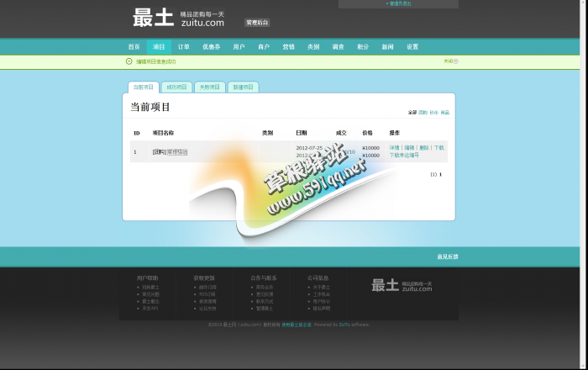Click the 编辑 link for project 1
This screenshot has height=370, width=588.
[409, 147]
